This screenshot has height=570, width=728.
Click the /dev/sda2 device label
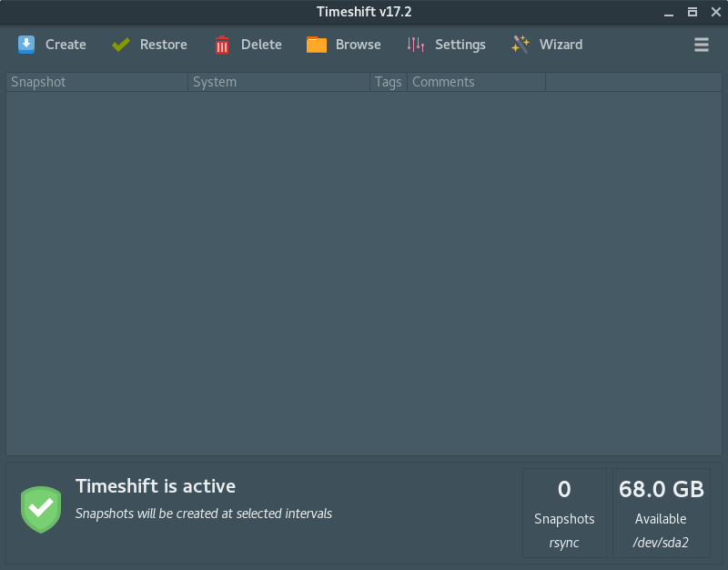coord(661,542)
